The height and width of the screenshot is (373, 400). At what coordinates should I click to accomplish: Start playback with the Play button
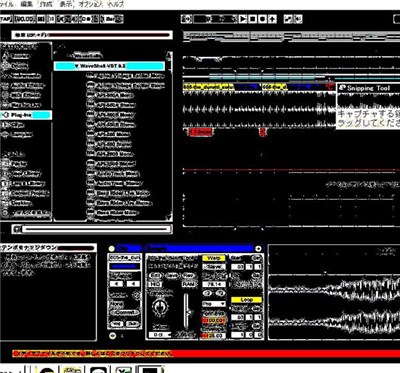click(243, 19)
